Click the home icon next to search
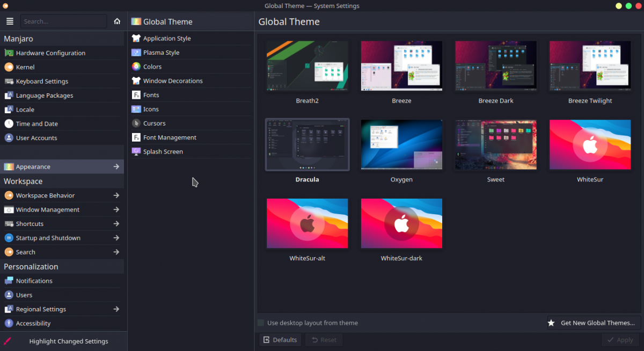This screenshot has width=644, height=351. (x=117, y=21)
